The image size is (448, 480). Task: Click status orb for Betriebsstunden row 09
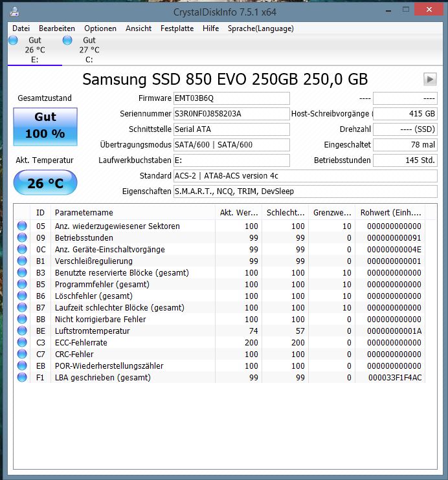coord(22,237)
